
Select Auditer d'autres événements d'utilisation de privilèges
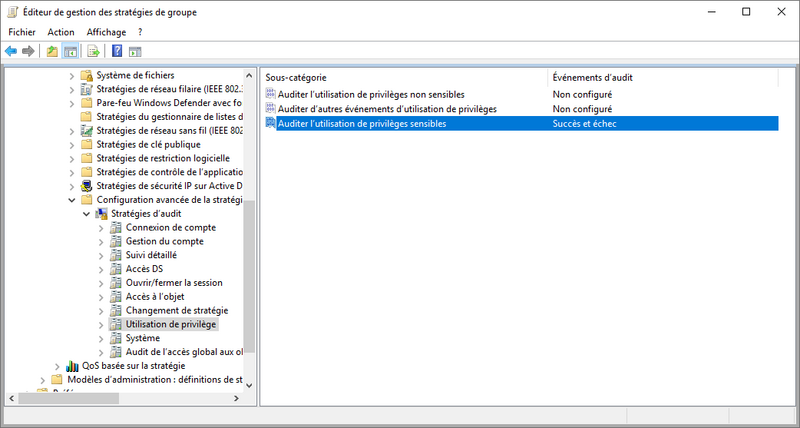(387, 108)
